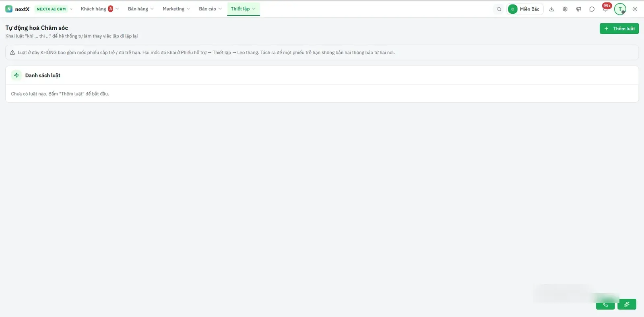Click the subtitle 'Khai luật "khi ... thì ..."'
This screenshot has height=317, width=644.
pos(72,36)
